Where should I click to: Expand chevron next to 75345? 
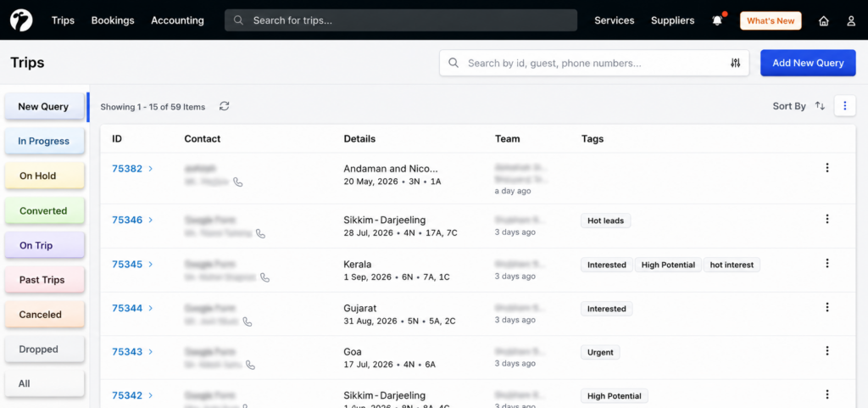(151, 264)
